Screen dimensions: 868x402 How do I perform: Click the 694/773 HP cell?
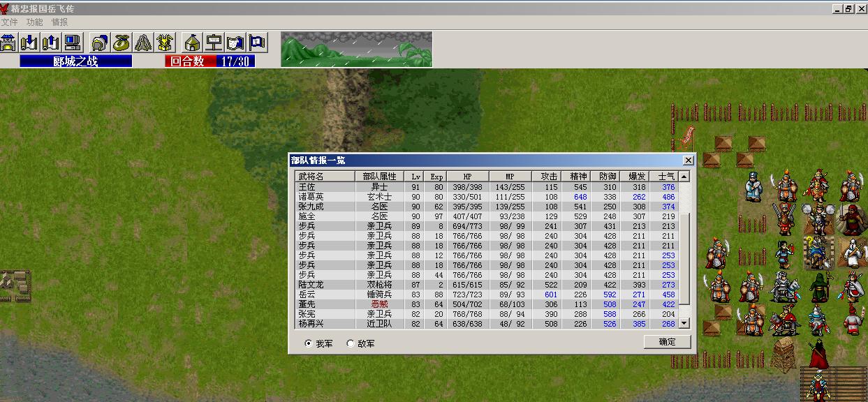point(468,226)
